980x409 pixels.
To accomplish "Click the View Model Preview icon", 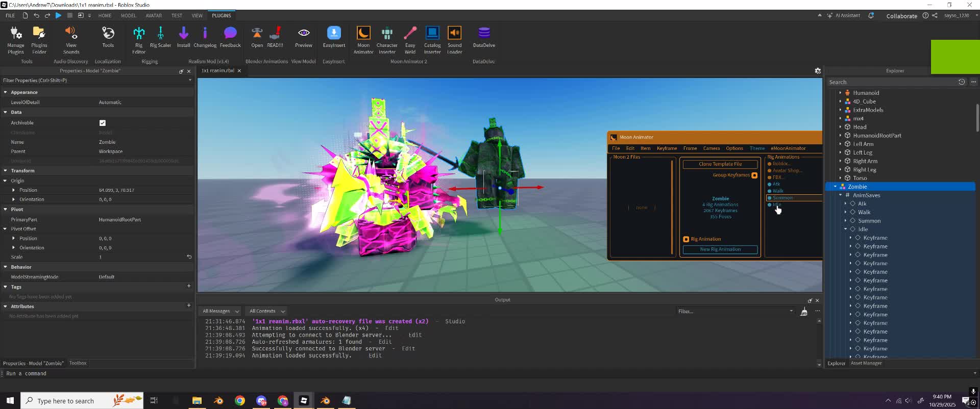I will point(304,37).
